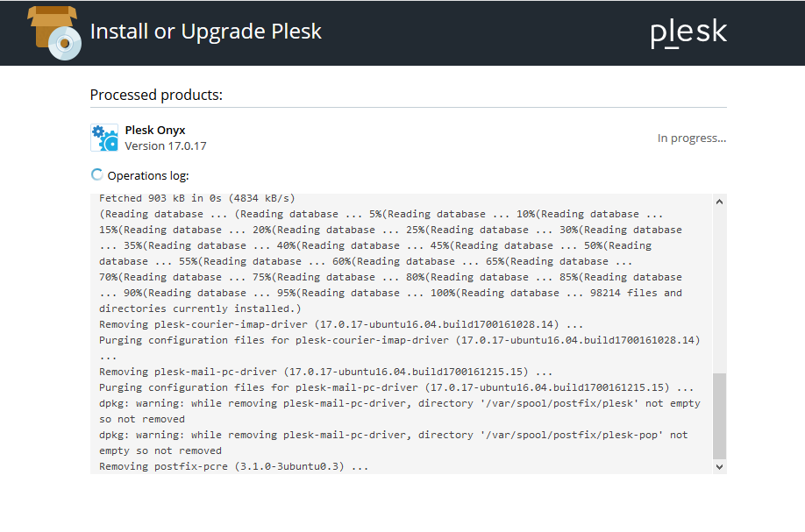
Task: Collapse upward using the scrollbar up arrow
Action: click(719, 200)
